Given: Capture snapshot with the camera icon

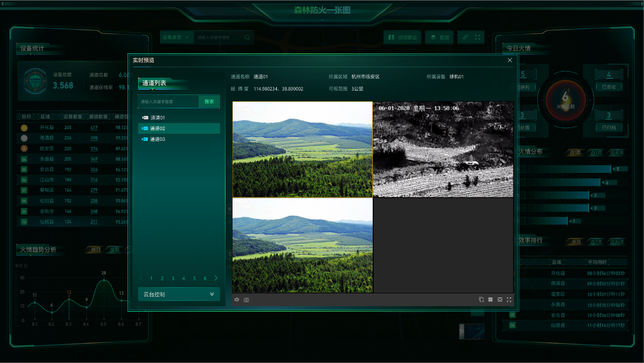Looking at the screenshot, I should 246,300.
